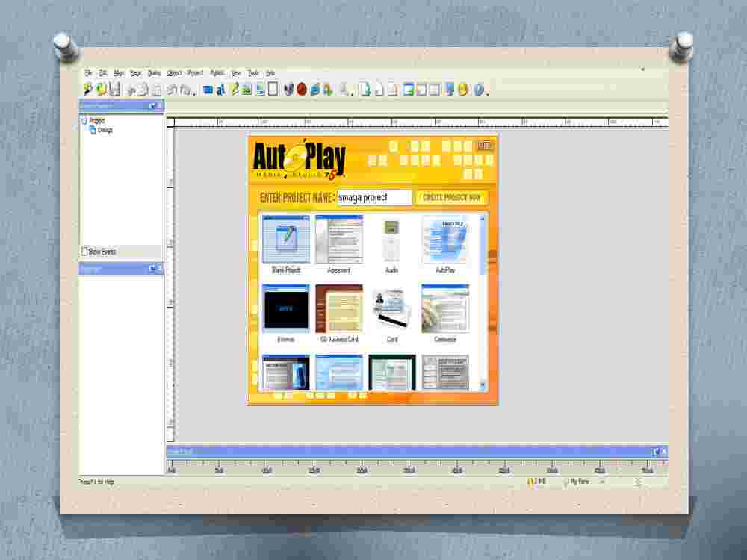Open the Edit menu
This screenshot has width=747, height=560.
103,73
